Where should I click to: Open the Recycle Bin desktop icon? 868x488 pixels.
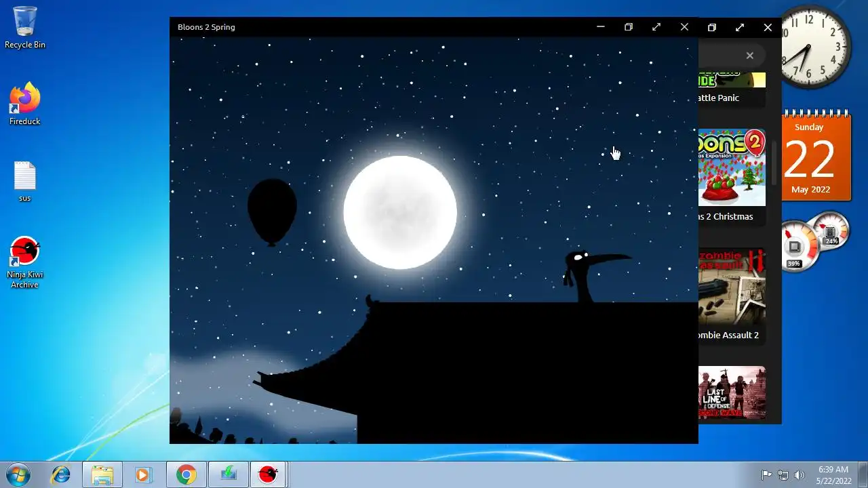pos(25,27)
